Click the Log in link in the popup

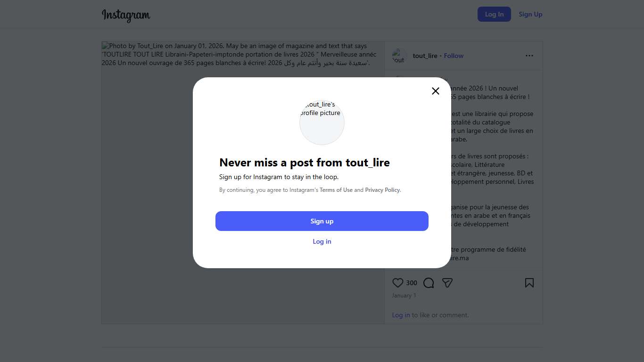click(x=322, y=241)
